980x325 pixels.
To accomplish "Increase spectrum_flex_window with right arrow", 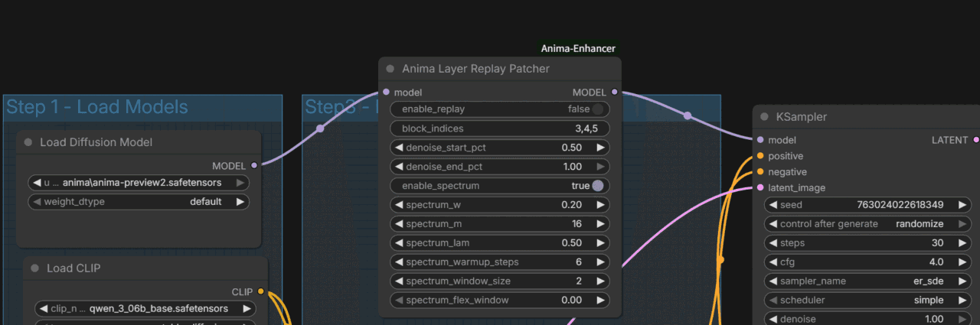I will coord(601,301).
